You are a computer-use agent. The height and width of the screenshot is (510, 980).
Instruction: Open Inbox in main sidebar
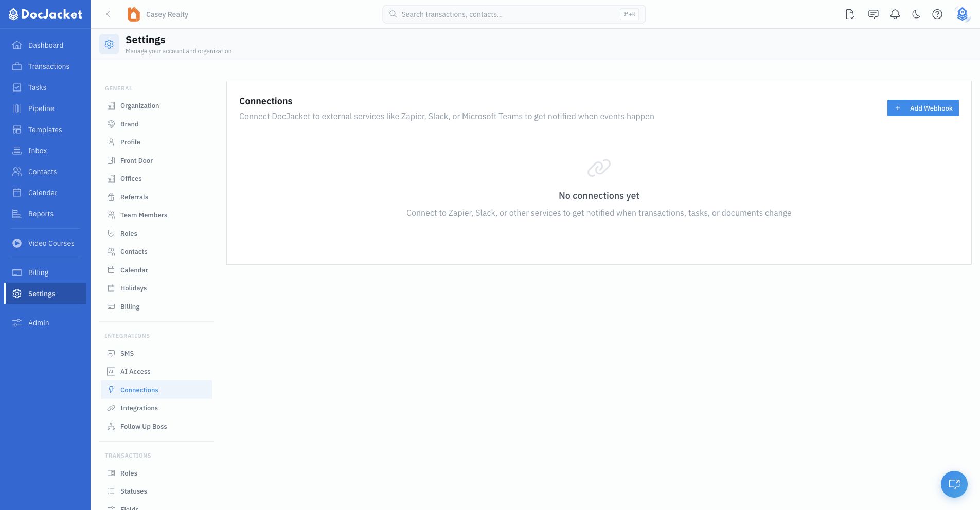(x=45, y=151)
